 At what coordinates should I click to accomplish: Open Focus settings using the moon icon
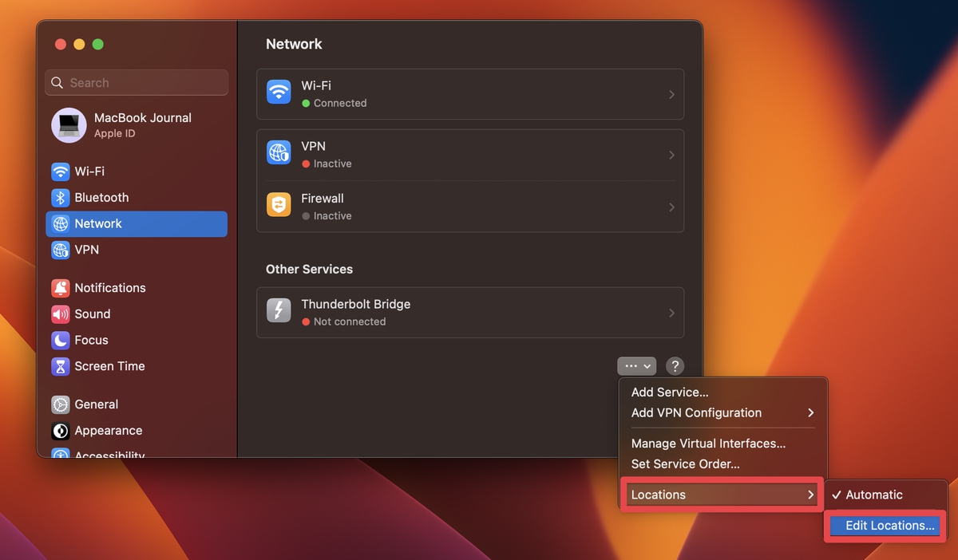point(60,340)
